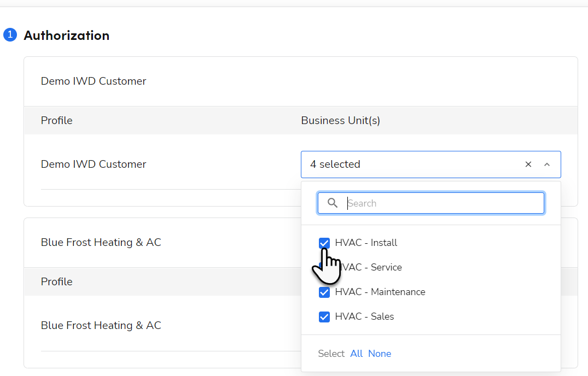Click the step 1 number badge
This screenshot has width=588, height=376.
point(10,36)
